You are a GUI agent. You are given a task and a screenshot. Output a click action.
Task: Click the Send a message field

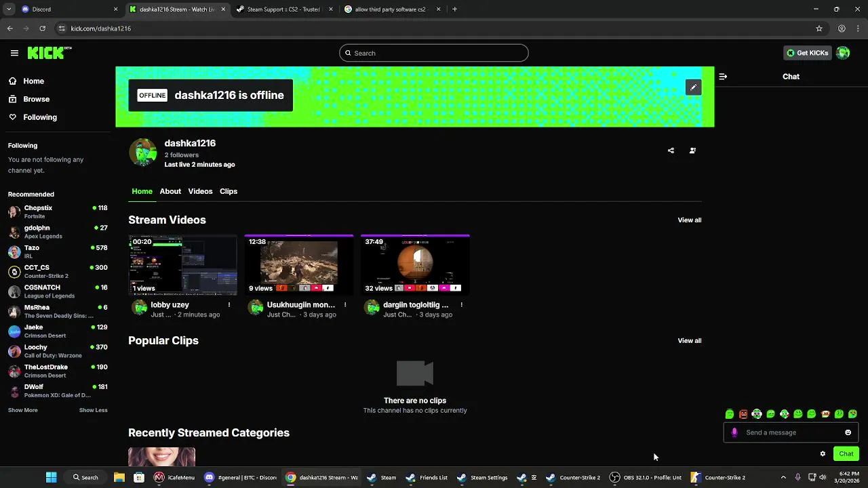(x=791, y=432)
